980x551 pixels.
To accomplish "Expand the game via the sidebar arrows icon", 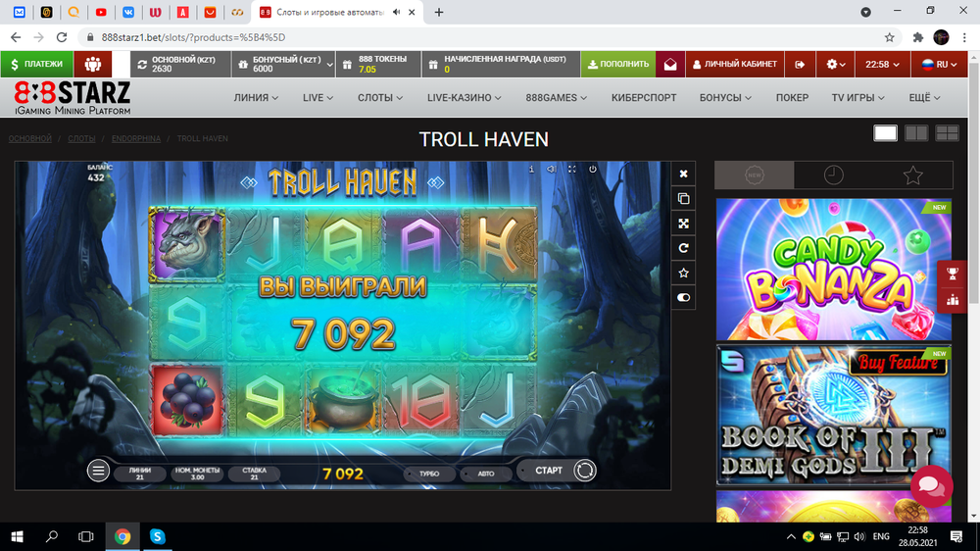I will 683,224.
